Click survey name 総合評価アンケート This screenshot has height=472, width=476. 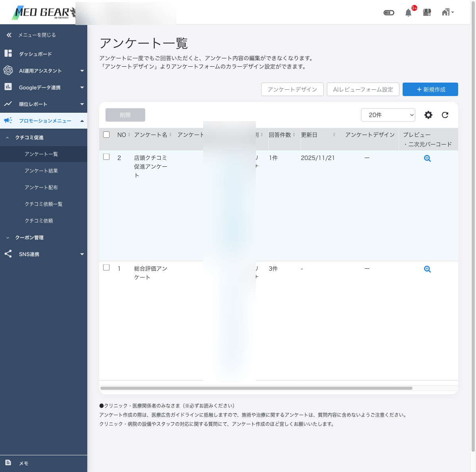click(151, 273)
